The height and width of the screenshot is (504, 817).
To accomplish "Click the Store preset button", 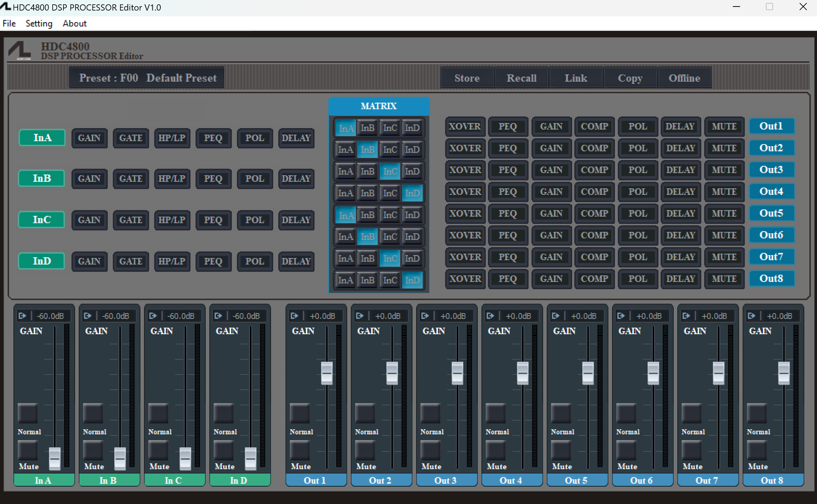I will [467, 78].
